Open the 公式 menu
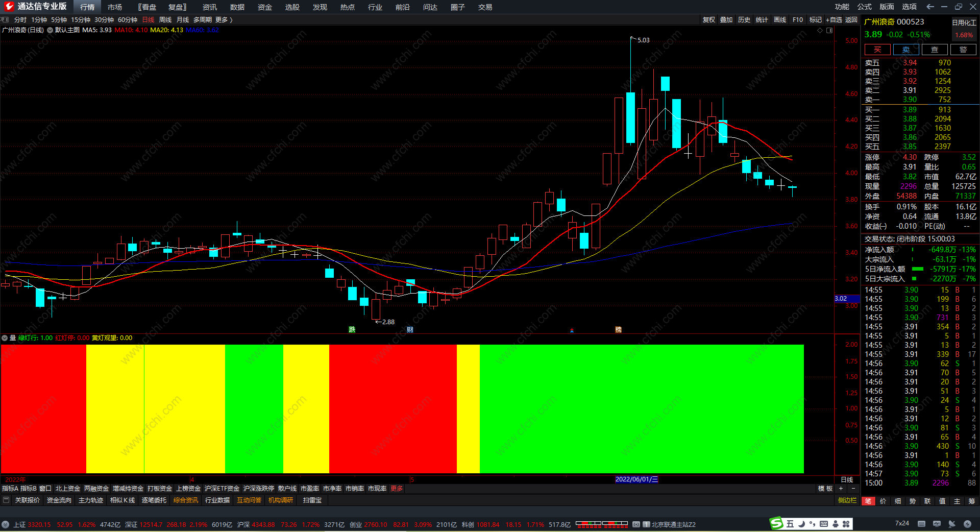The height and width of the screenshot is (532, 980). 865,7
